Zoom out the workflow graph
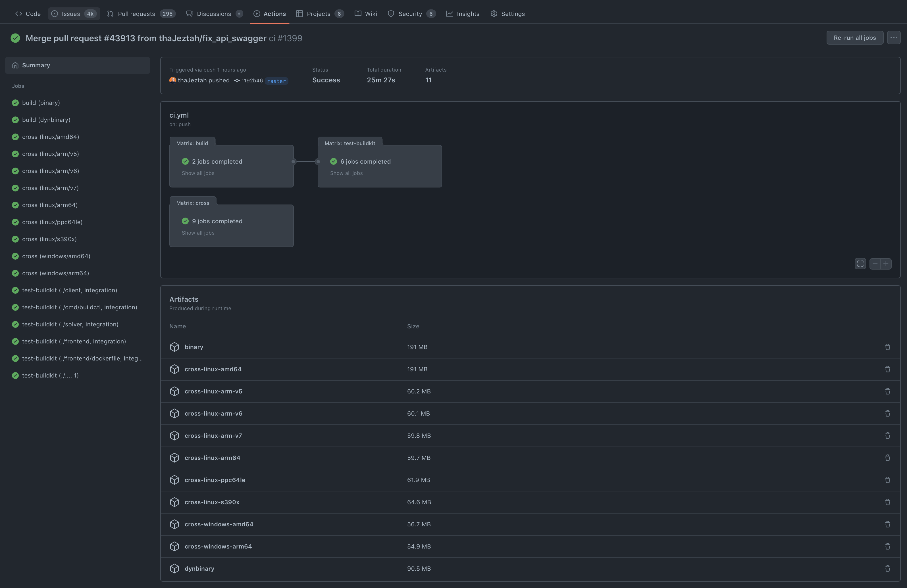Viewport: 907px width, 588px height. 875,264
